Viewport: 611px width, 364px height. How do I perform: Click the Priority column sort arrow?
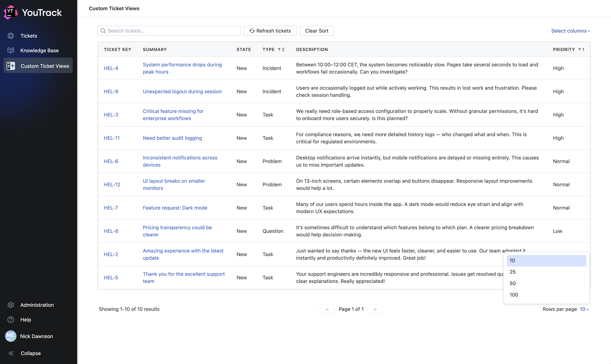(580, 50)
